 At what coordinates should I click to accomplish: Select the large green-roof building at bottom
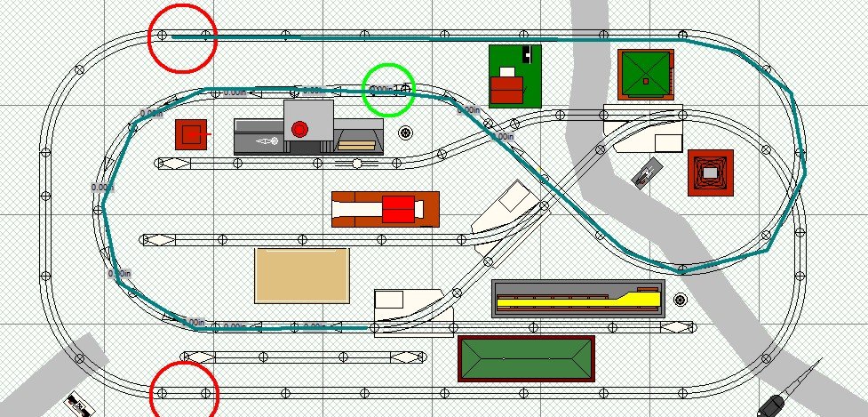click(x=525, y=358)
